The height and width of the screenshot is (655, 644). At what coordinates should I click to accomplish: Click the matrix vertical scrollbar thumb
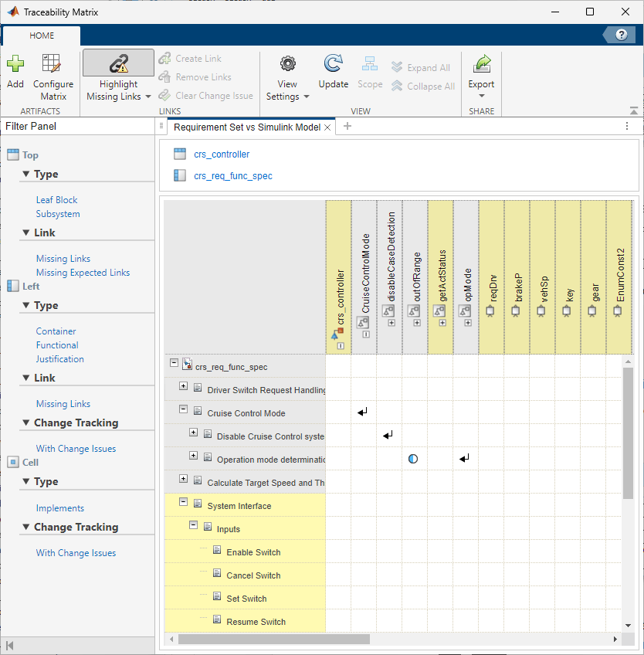click(628, 433)
